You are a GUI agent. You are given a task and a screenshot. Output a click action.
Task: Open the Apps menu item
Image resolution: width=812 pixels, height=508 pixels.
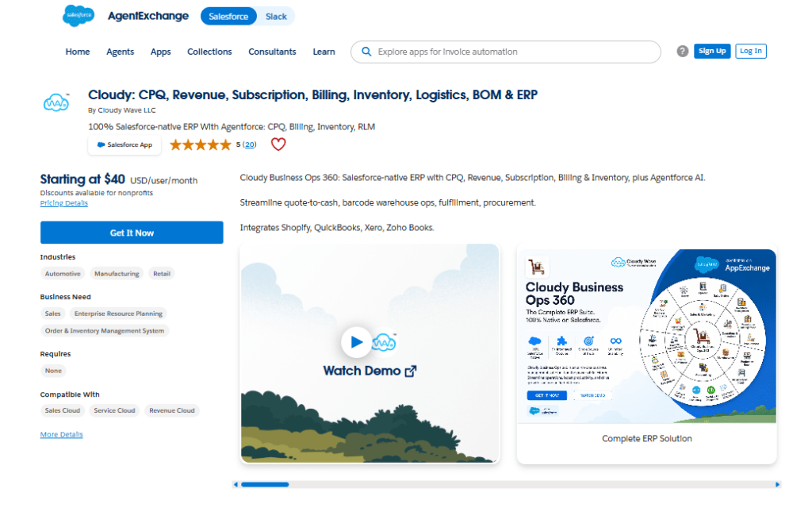[160, 52]
